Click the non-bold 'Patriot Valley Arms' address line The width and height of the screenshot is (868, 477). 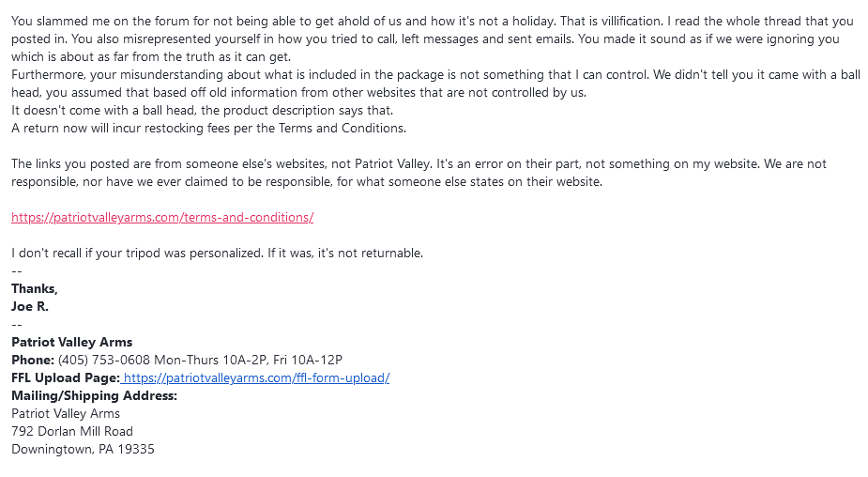[x=66, y=413]
